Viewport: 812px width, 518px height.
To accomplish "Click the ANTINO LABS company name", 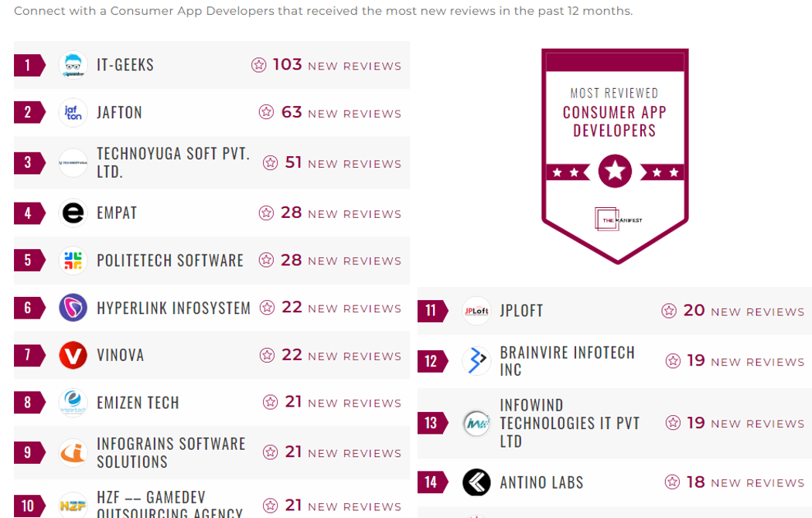I will pyautogui.click(x=541, y=482).
